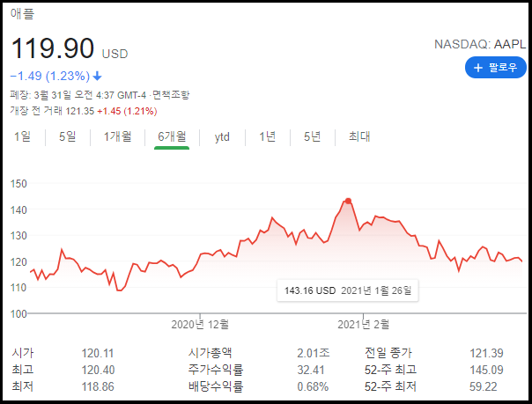Click the 개장 전 거래 121.35 text

point(52,111)
